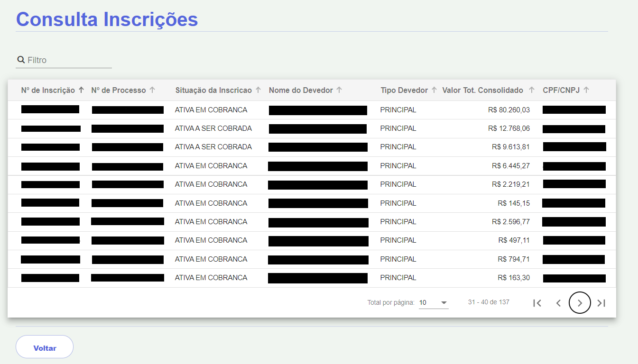Sort by Tipo Devedor arrow icon
Screen dimensions: 638x364
click(x=434, y=90)
